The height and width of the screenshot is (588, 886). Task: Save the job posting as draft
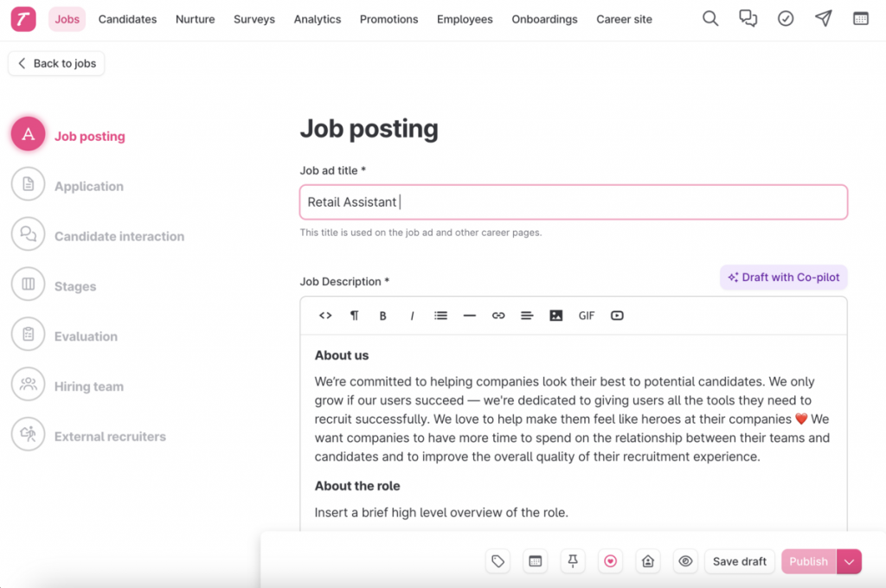[x=739, y=561]
